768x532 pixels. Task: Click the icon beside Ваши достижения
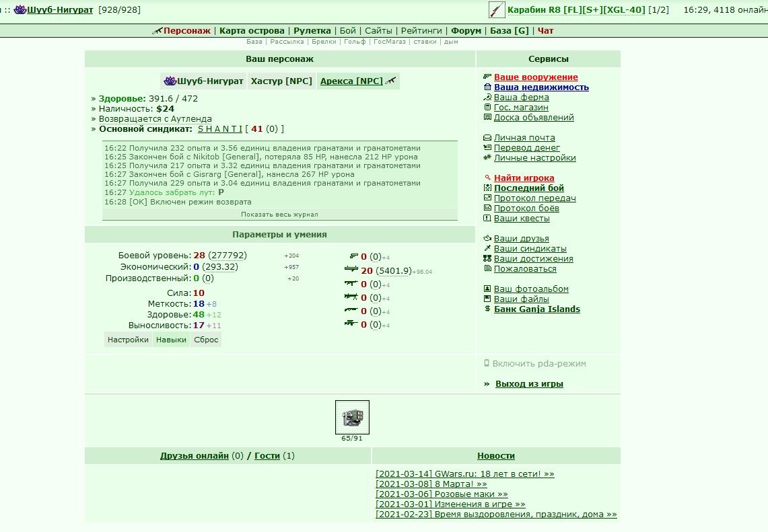tap(487, 258)
